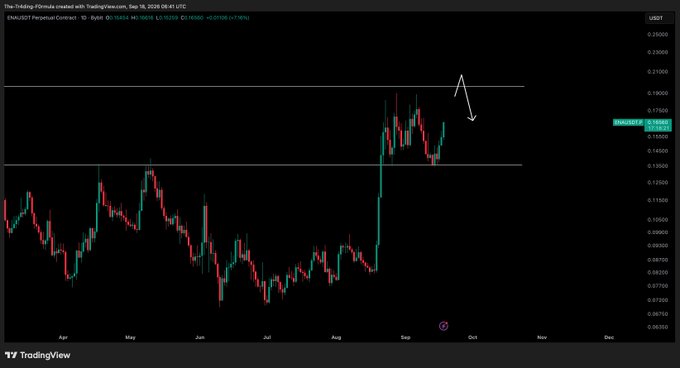Click the 0.10500 price axis label

(x=657, y=219)
